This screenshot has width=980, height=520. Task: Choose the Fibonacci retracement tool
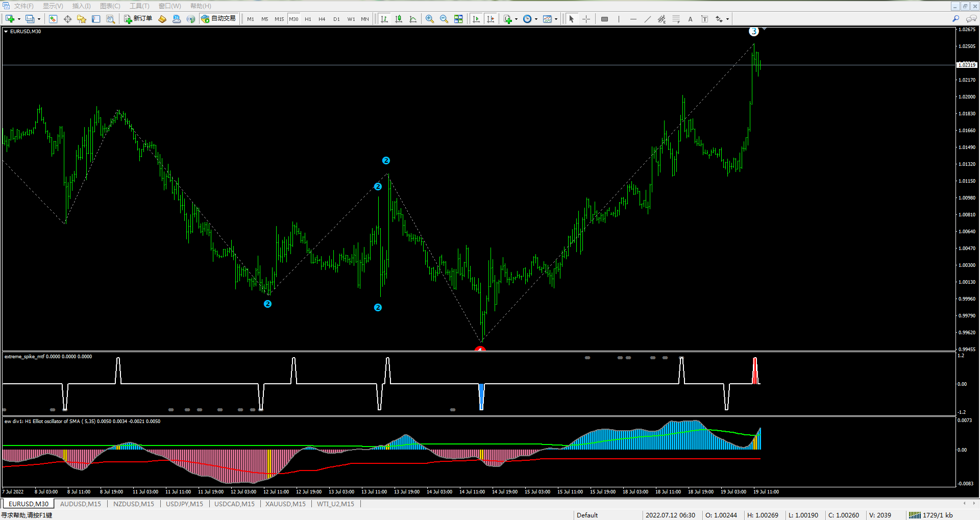[676, 19]
